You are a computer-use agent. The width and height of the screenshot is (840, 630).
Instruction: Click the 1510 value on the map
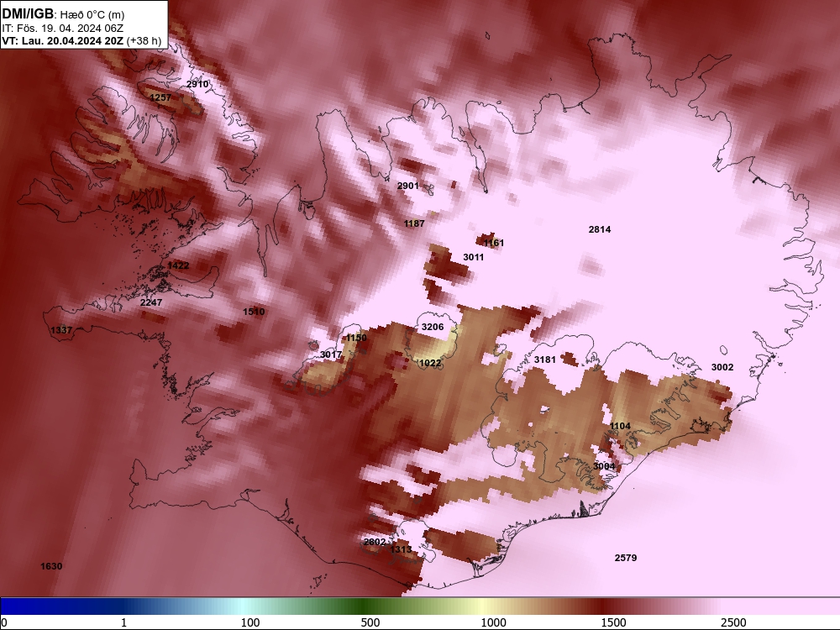point(254,312)
